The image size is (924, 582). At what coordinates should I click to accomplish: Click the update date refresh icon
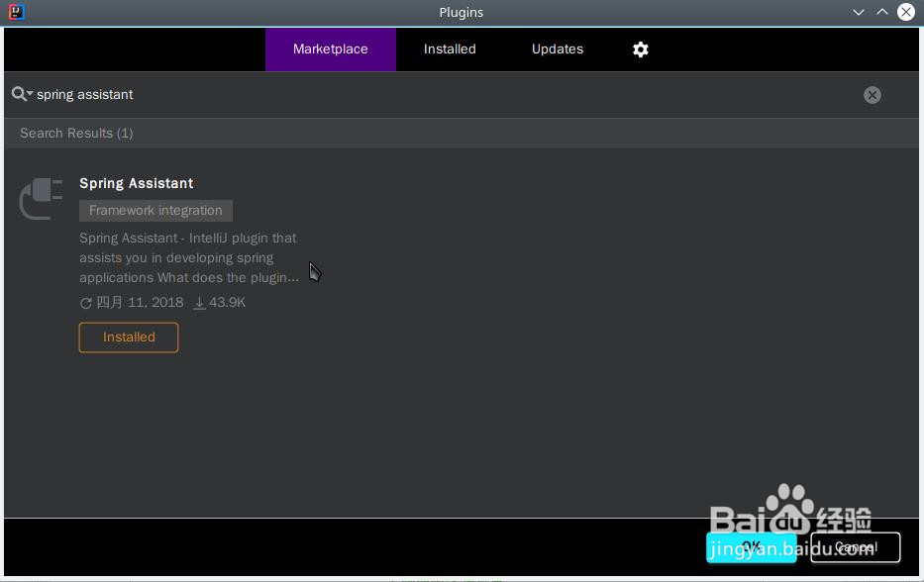85,303
